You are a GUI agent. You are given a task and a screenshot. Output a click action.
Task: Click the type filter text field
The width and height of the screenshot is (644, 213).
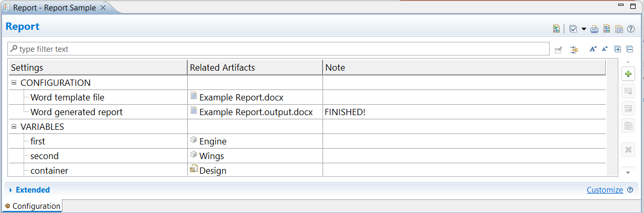[x=278, y=49]
